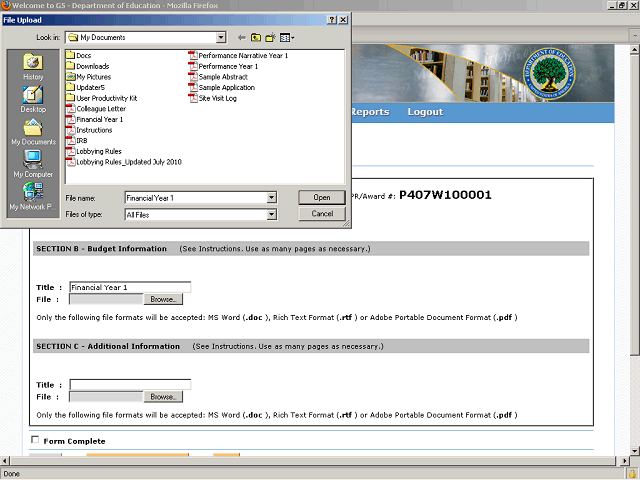Select the Desktop shortcut in places bar
The height and width of the screenshot is (480, 640).
pos(33,100)
